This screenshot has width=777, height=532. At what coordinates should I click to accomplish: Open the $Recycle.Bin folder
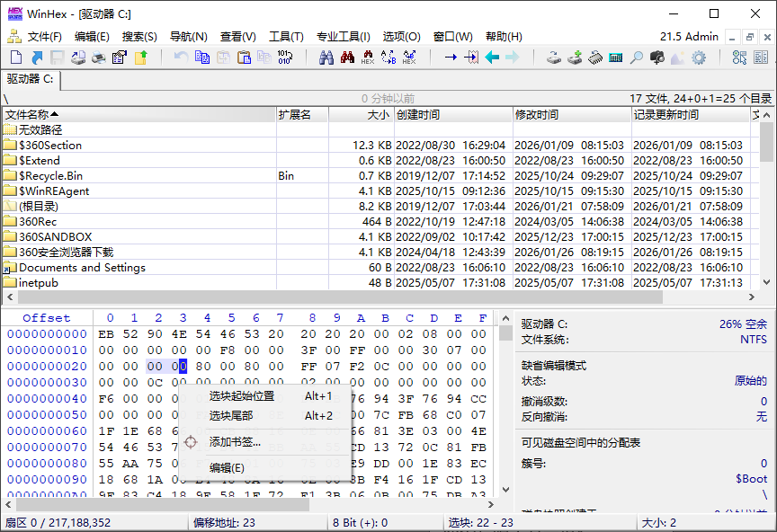[50, 177]
